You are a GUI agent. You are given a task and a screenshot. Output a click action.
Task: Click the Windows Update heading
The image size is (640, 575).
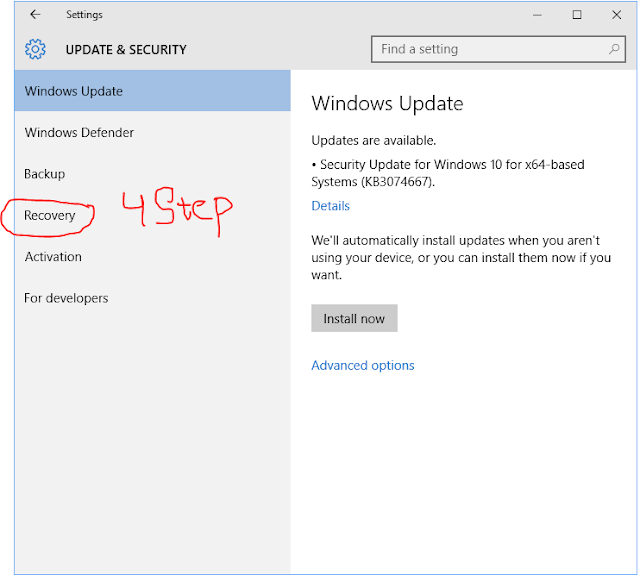point(387,103)
